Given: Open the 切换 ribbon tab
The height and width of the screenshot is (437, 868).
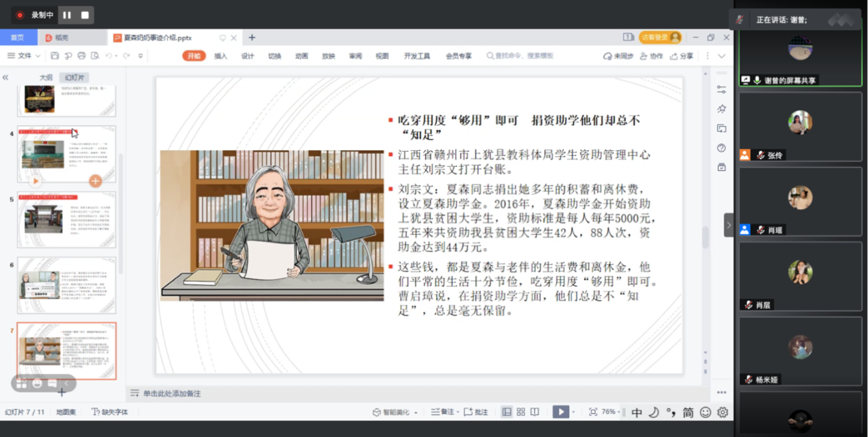Looking at the screenshot, I should pyautogui.click(x=274, y=56).
